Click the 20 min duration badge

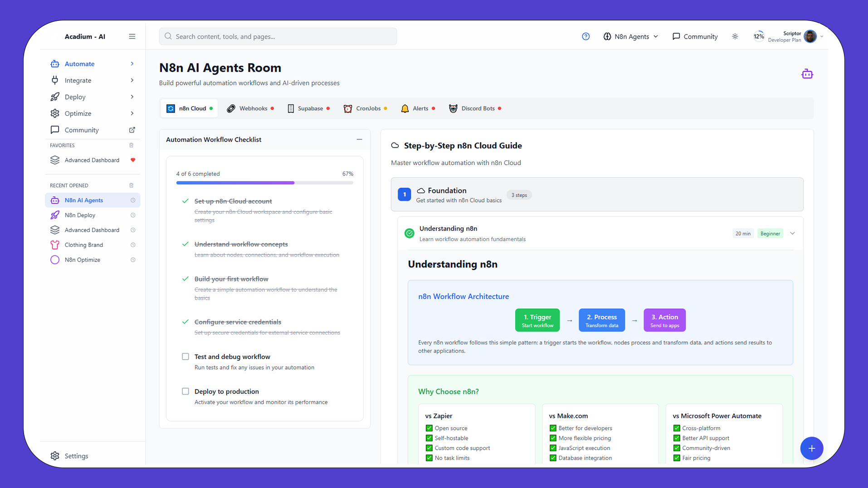[743, 233]
